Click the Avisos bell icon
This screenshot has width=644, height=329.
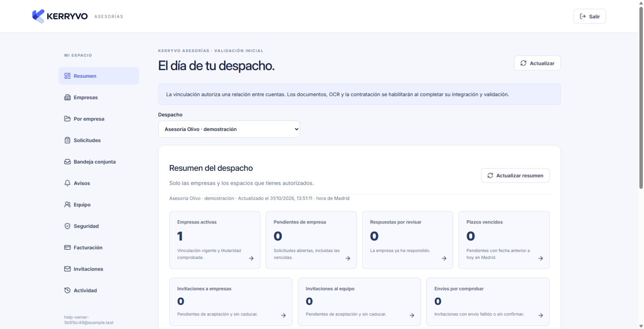[67, 183]
